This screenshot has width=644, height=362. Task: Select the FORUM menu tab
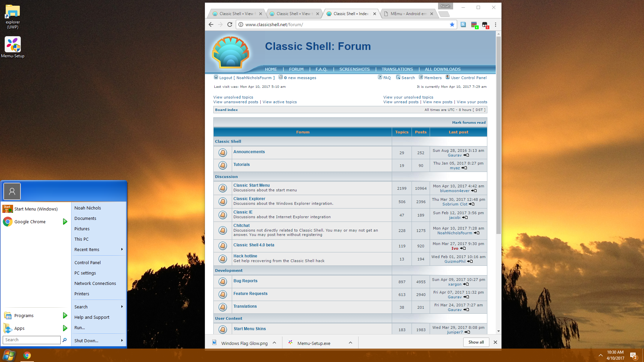coord(296,69)
